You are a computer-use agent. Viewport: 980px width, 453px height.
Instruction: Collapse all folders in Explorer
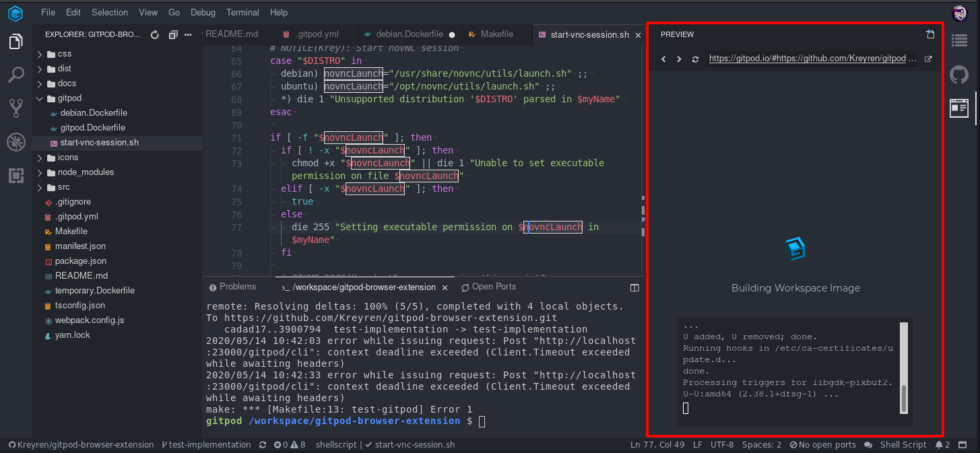[x=173, y=35]
